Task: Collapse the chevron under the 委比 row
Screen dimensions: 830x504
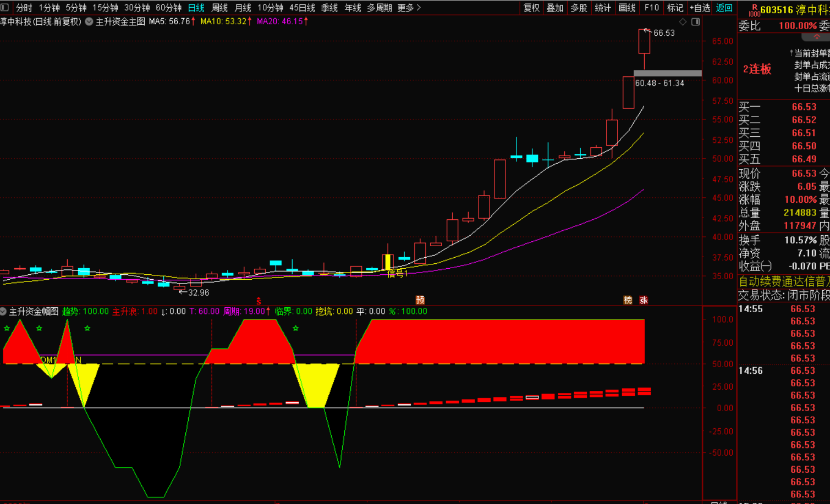Action: point(816,37)
